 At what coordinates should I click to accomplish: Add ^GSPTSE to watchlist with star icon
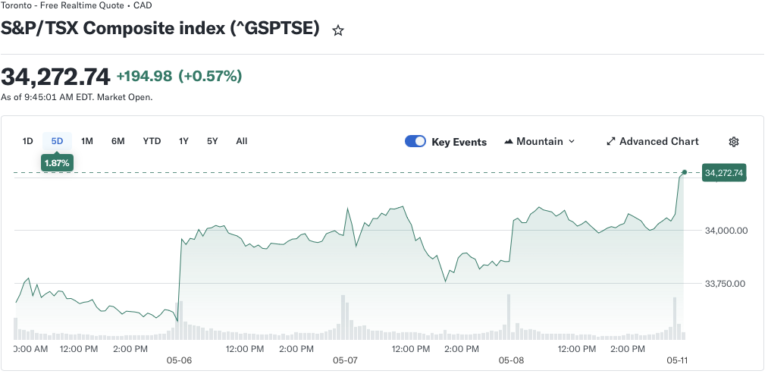click(337, 31)
